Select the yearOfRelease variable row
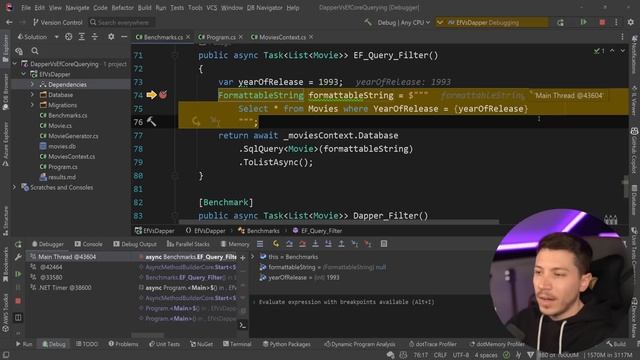Viewport: 640px width, 360px height. coord(299,277)
